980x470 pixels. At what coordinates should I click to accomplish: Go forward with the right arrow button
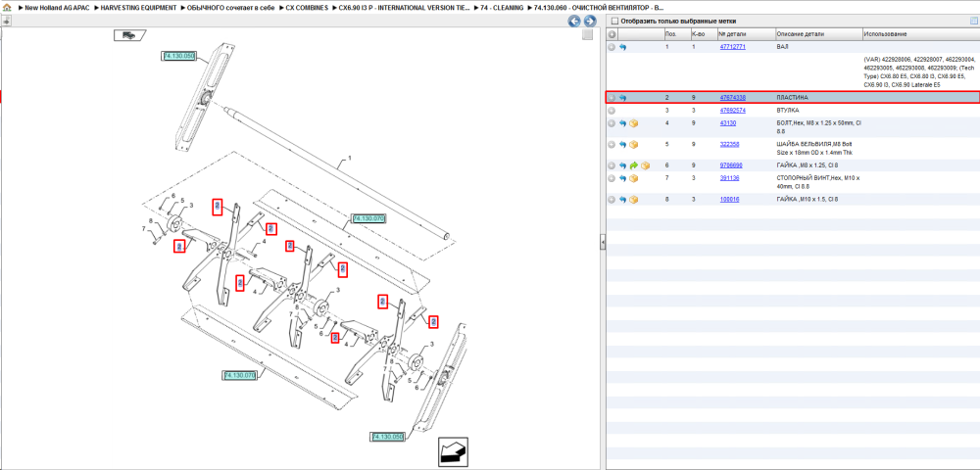[x=589, y=22]
